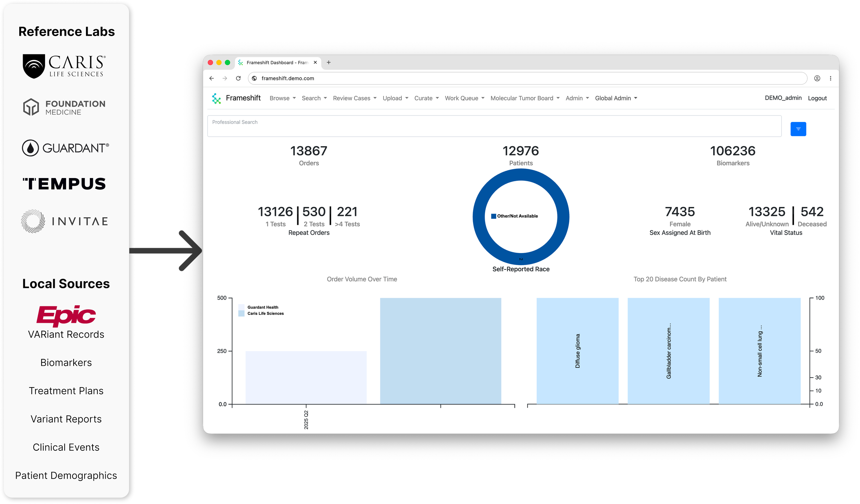Viewport: 860px width, 504px height.
Task: Open the Review Cases dropdown
Action: click(x=355, y=98)
